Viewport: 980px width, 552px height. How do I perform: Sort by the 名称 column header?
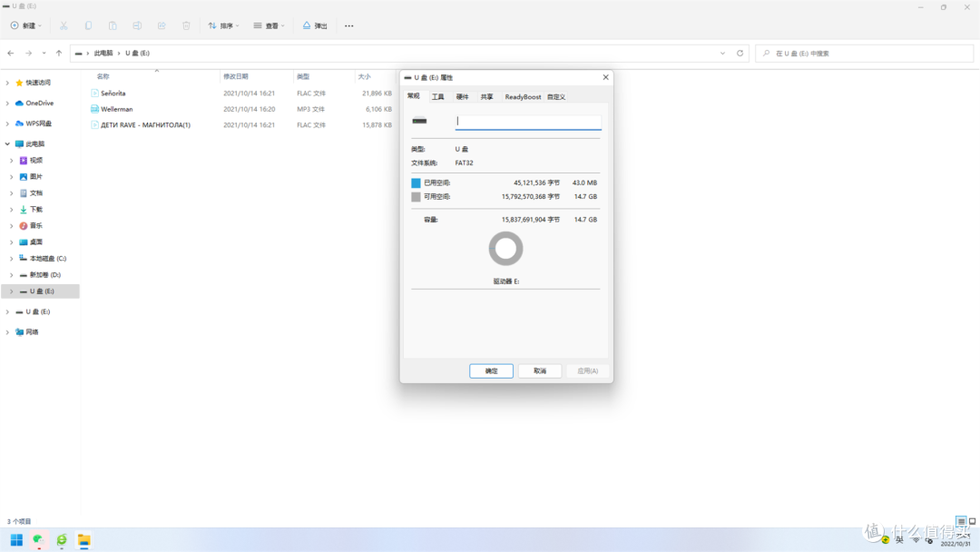[103, 76]
